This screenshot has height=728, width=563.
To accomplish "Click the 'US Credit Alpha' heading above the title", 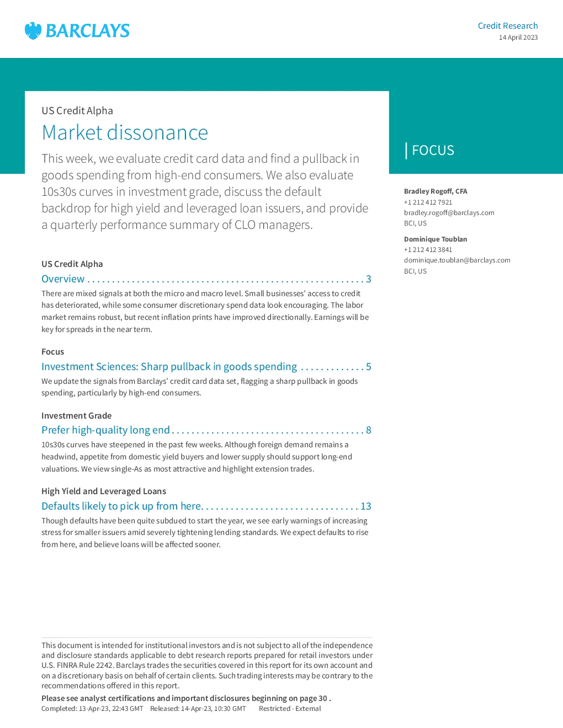I will click(77, 111).
